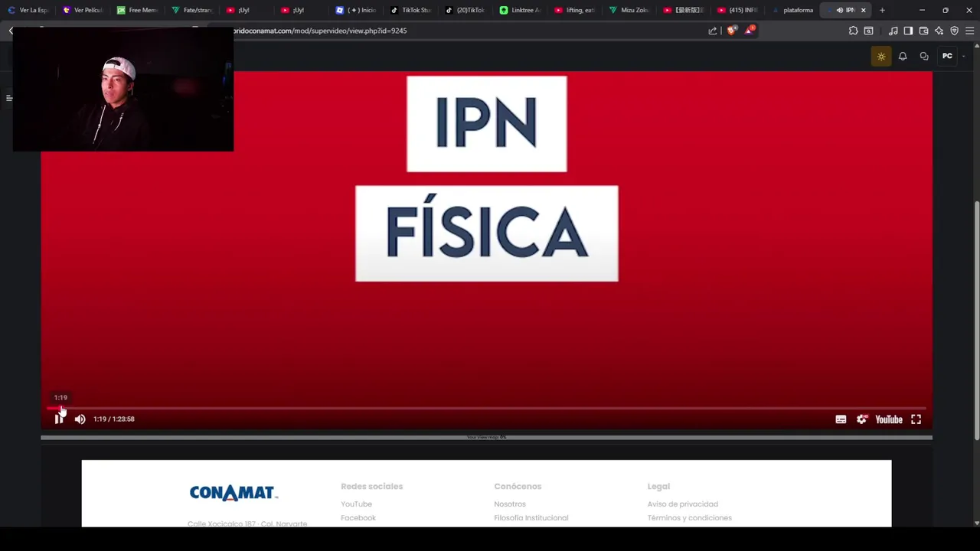Click the 'Redes sociales' footer heading
Image resolution: width=980 pixels, height=551 pixels.
pos(371,487)
